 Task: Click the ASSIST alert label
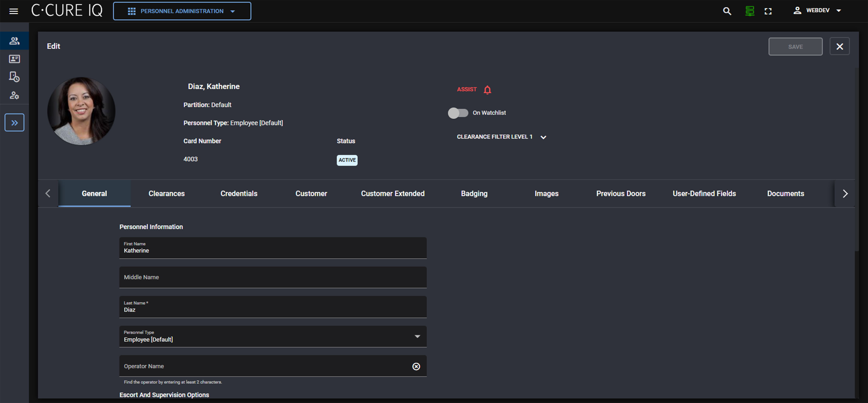click(x=467, y=89)
